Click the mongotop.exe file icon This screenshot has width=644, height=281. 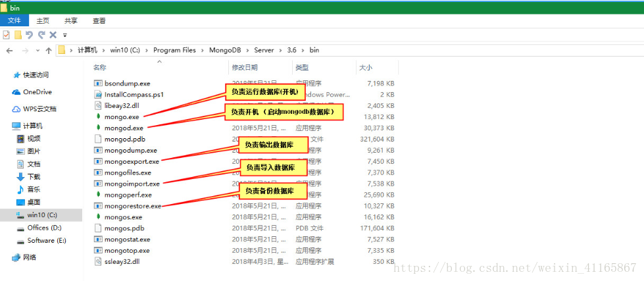98,250
